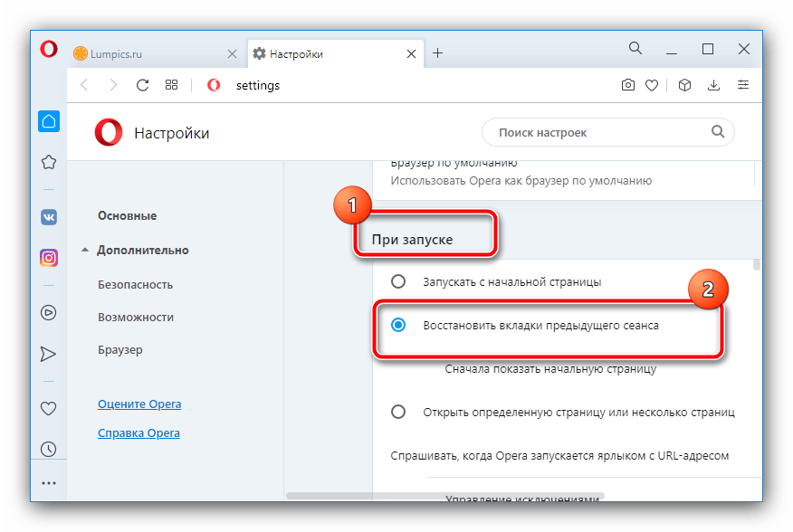Screen dimensions: 793x532
Task: Select 'Восстановить вкладки предыдущего сеанса' radio button
Action: click(x=398, y=325)
